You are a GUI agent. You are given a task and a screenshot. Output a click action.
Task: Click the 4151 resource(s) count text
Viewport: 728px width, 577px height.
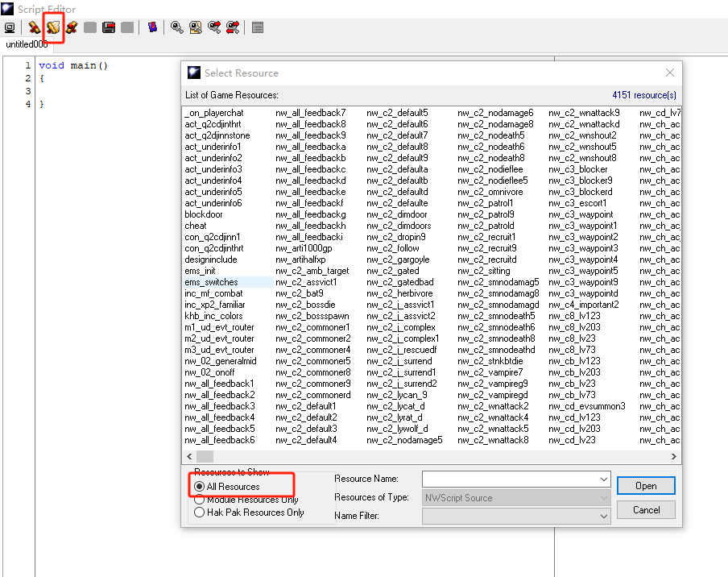point(644,95)
